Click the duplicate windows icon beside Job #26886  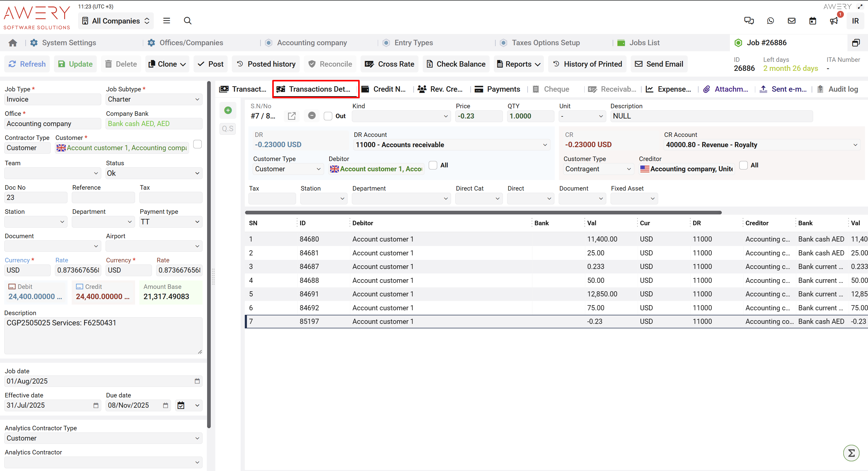(x=856, y=43)
